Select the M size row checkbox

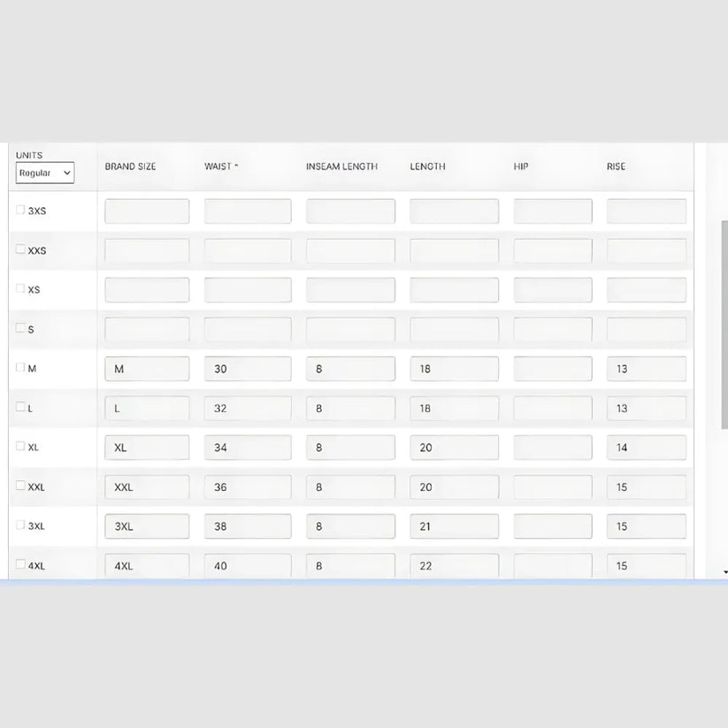20,368
